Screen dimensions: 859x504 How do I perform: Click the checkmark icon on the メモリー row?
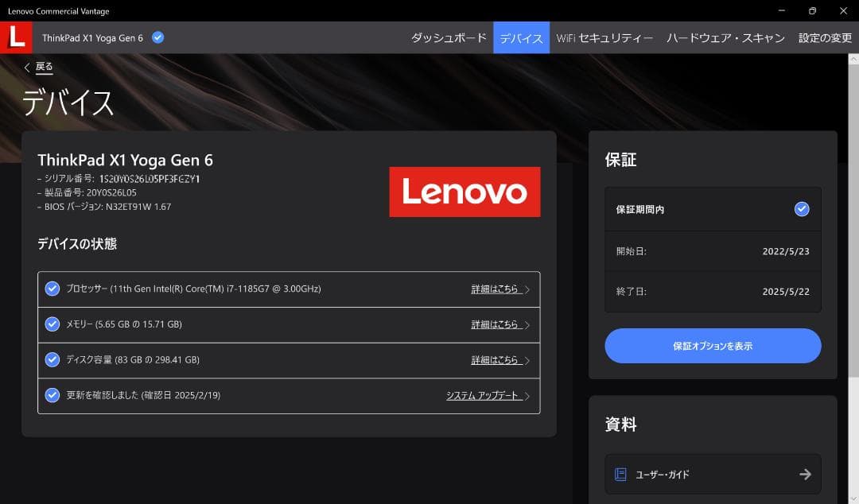(x=52, y=324)
